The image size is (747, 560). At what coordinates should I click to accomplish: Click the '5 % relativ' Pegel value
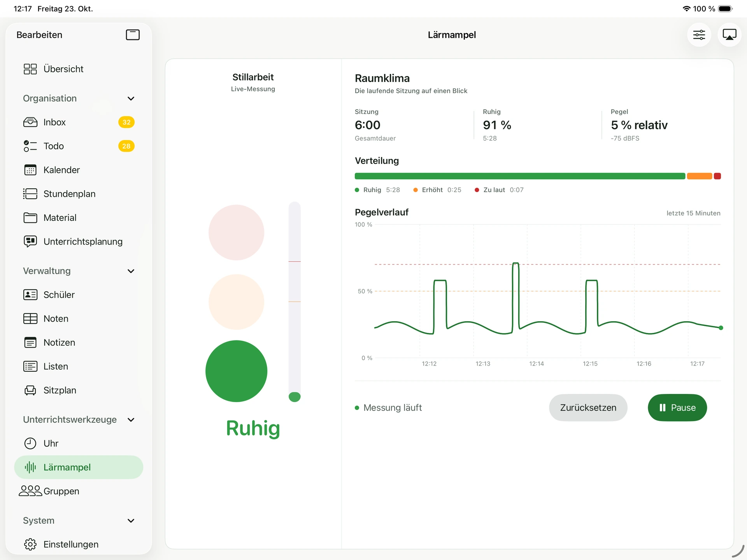pos(639,125)
